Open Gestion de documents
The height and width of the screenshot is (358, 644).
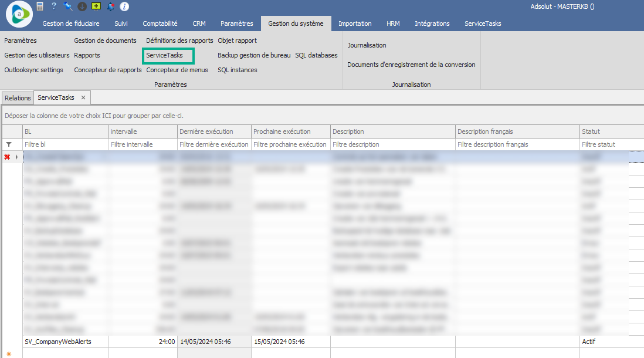105,40
